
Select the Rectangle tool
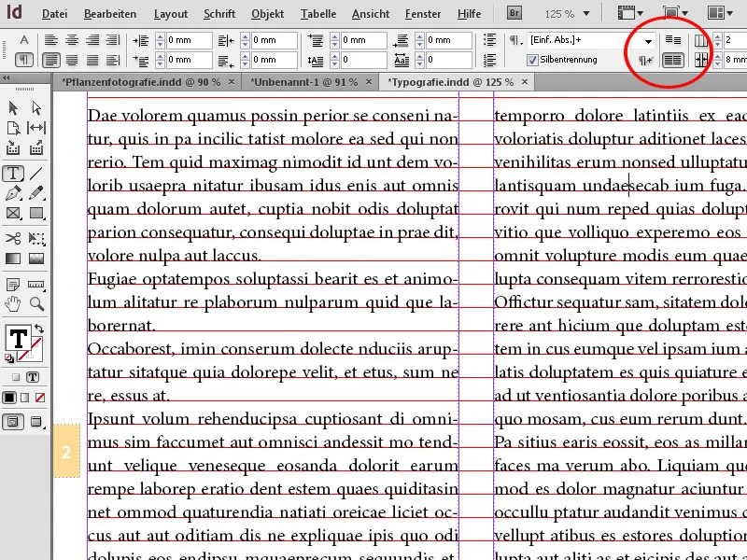point(36,214)
